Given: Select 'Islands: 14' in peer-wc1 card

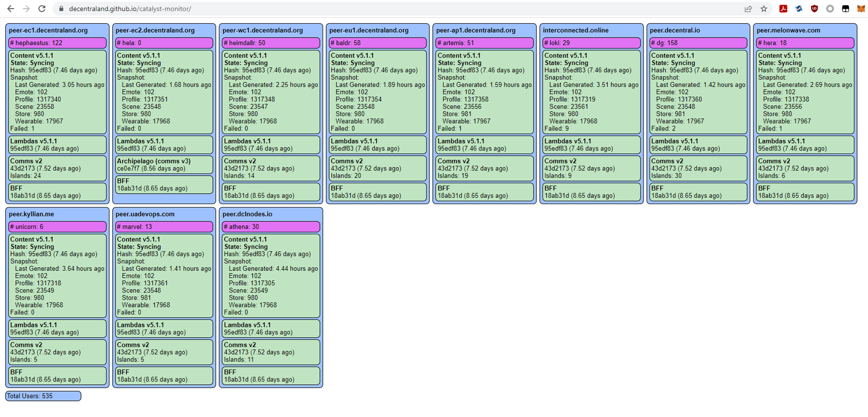Looking at the screenshot, I should 239,176.
